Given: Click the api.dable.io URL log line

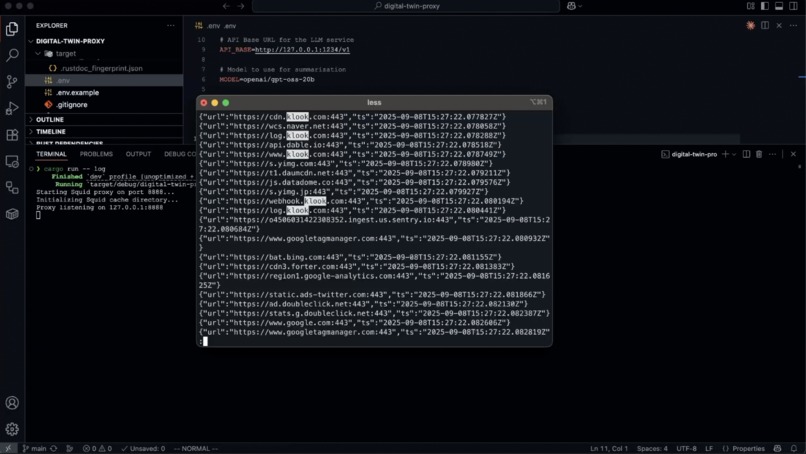Looking at the screenshot, I should tap(350, 145).
